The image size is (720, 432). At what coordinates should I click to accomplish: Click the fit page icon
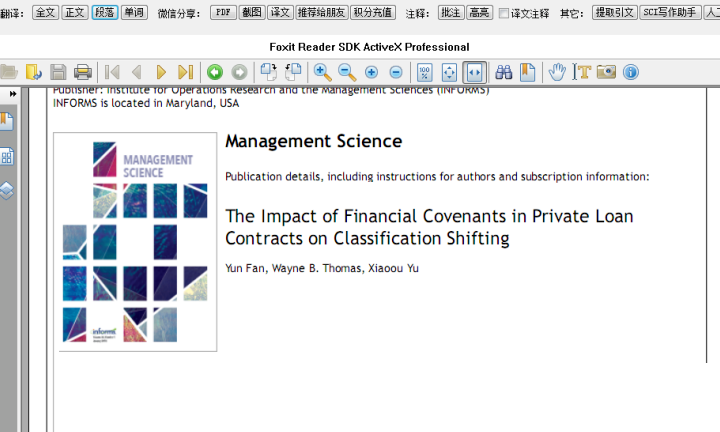point(449,72)
